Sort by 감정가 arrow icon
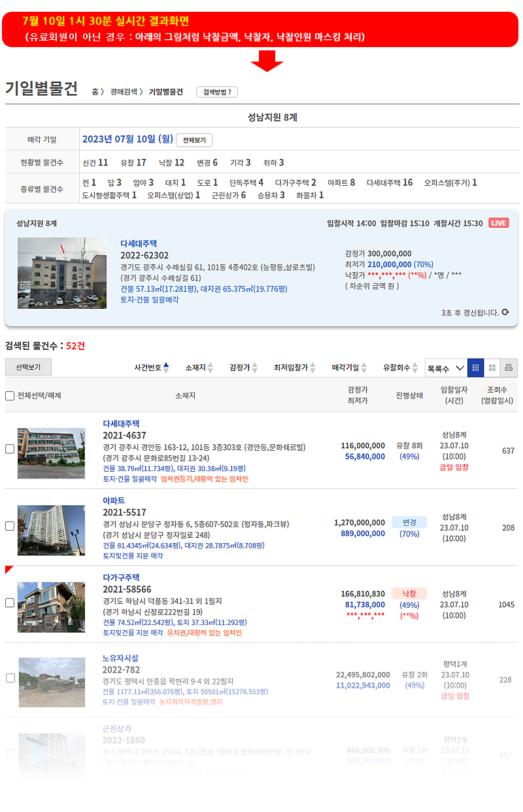 255,368
